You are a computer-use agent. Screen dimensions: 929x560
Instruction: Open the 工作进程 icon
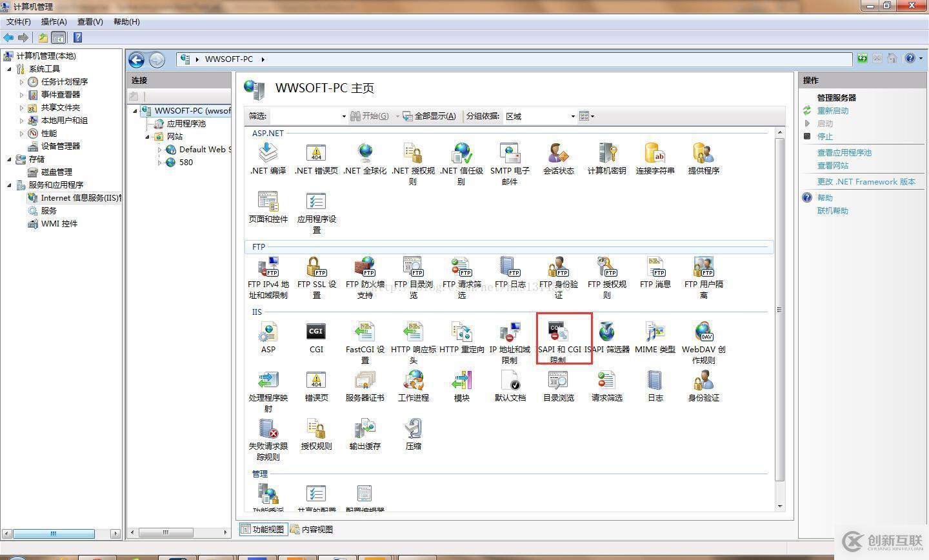[413, 386]
